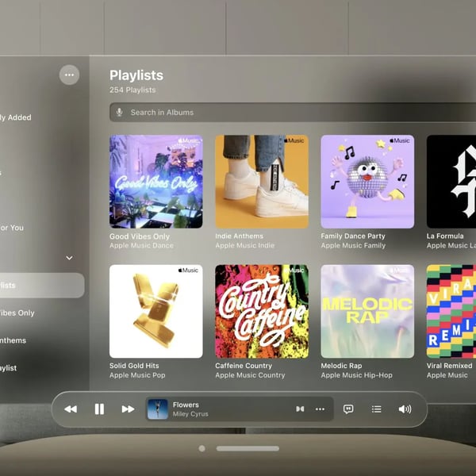Screen dimensions: 476x476
Task: Open the Solid Gold Hits playlist
Action: tap(155, 311)
